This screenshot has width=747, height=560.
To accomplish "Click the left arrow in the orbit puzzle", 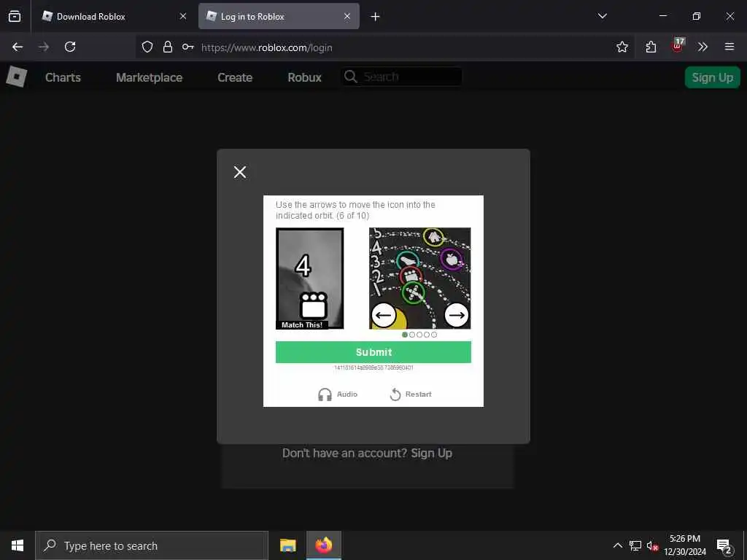I will (x=384, y=315).
